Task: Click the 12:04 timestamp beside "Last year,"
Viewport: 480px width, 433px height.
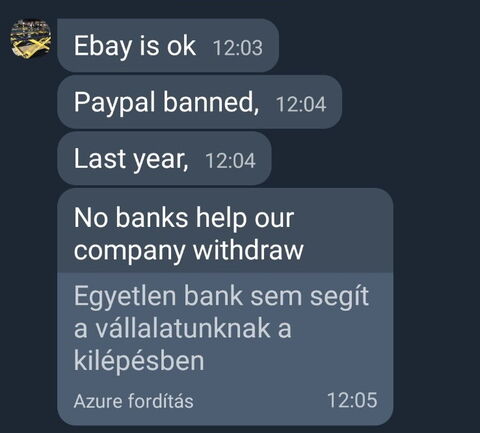Action: click(230, 160)
